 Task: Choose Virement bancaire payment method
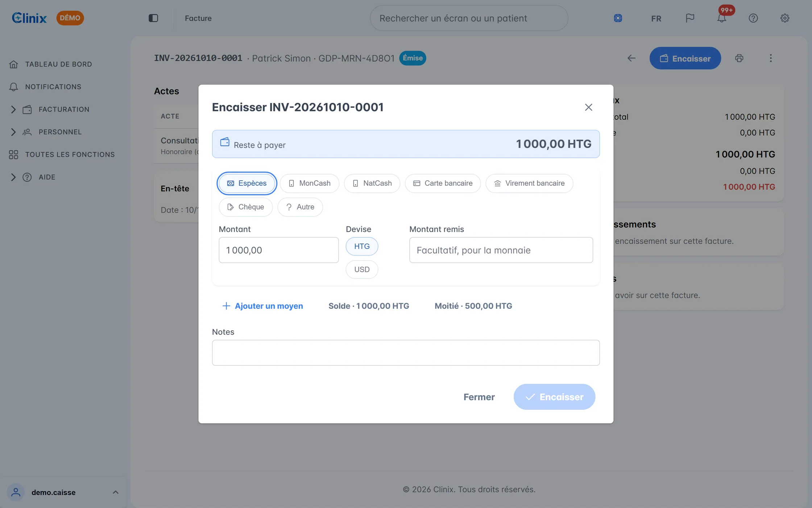530,183
